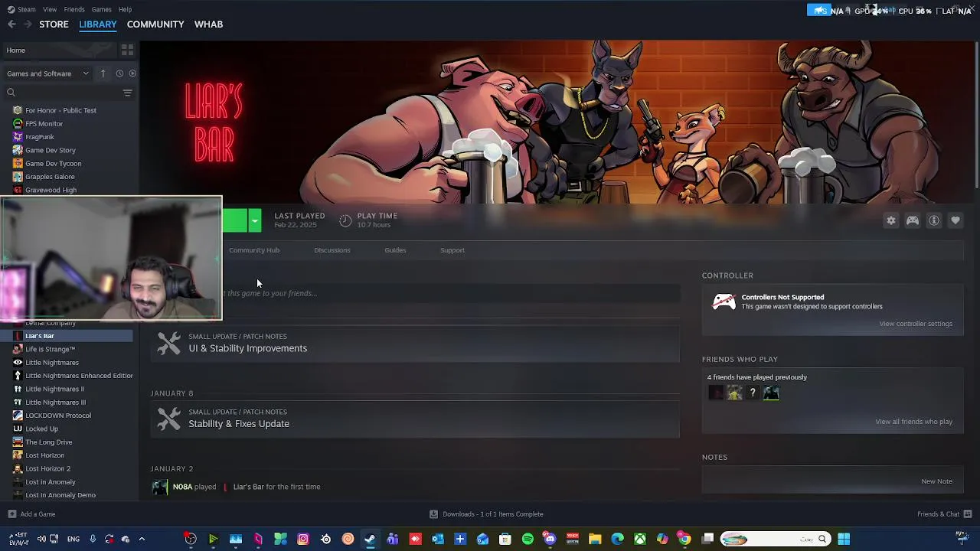Click the unknown friend question-mark avatar
Image resolution: width=980 pixels, height=551 pixels.
(x=753, y=393)
